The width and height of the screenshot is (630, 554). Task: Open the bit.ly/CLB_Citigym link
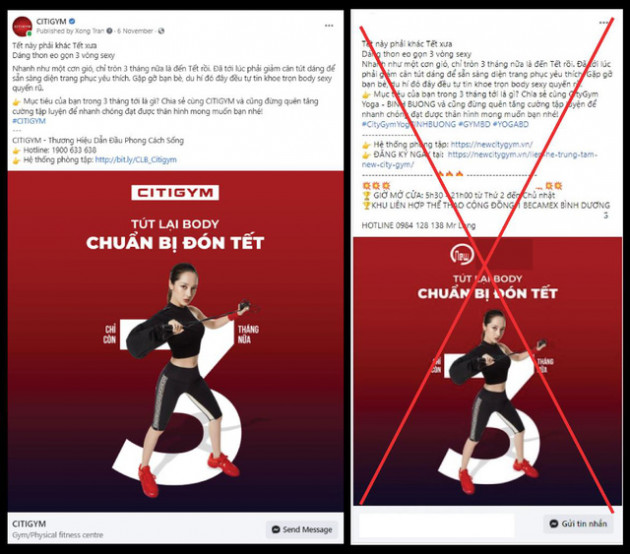[136, 160]
